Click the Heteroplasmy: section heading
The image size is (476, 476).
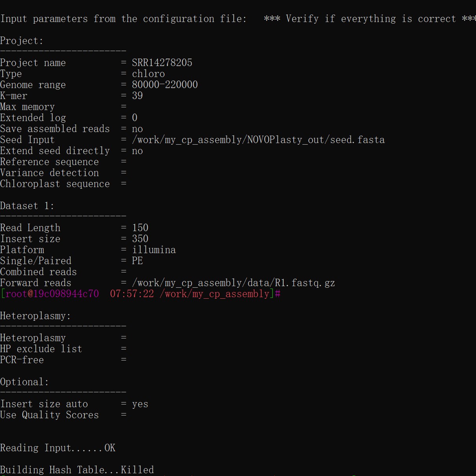pyautogui.click(x=35, y=316)
